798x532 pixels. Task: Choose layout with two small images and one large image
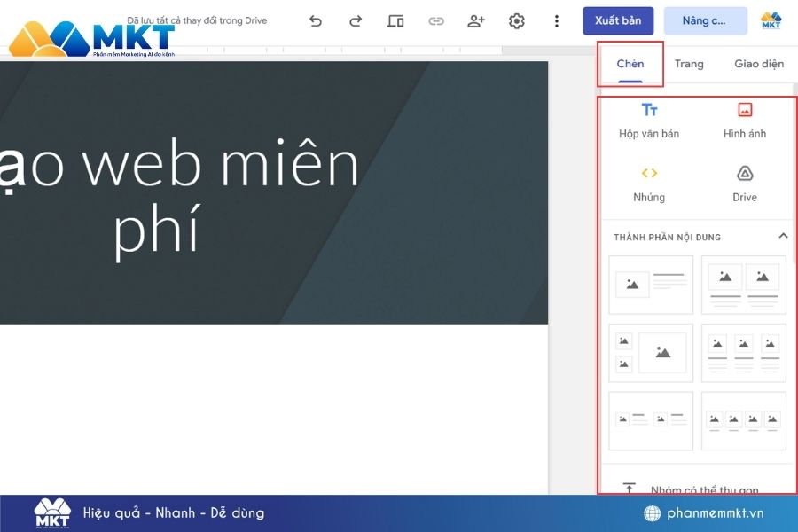click(x=651, y=353)
